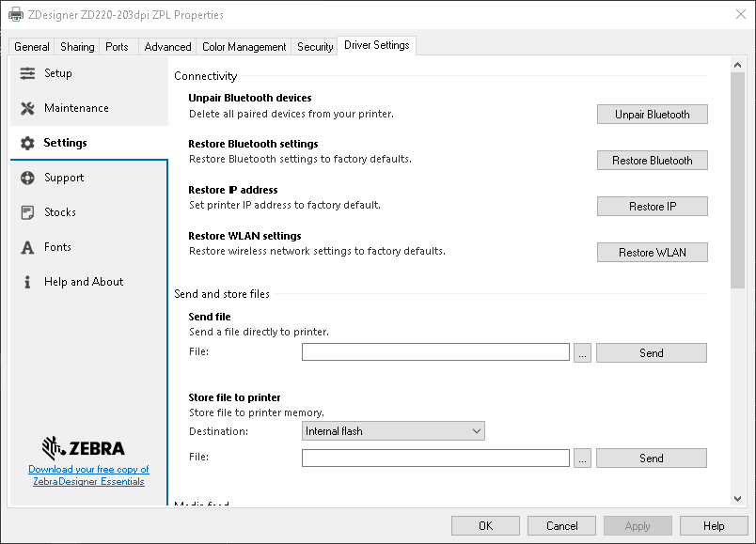Select the Setup sidebar icon

tap(28, 72)
